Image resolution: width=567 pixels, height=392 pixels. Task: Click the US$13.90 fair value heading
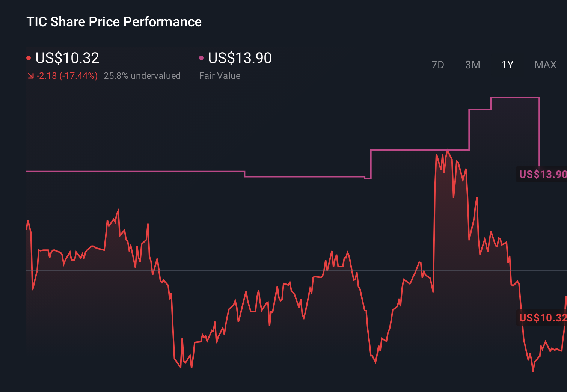(239, 58)
